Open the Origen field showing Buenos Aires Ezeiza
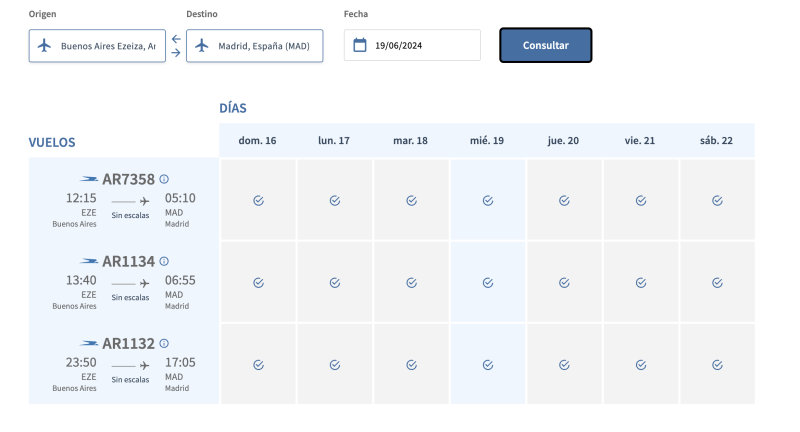800x432 pixels. 107,46
